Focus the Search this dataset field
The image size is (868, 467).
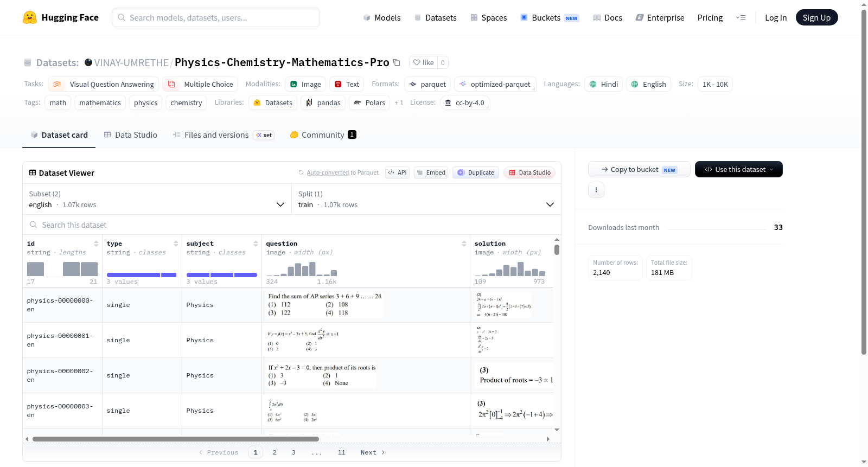coord(292,225)
